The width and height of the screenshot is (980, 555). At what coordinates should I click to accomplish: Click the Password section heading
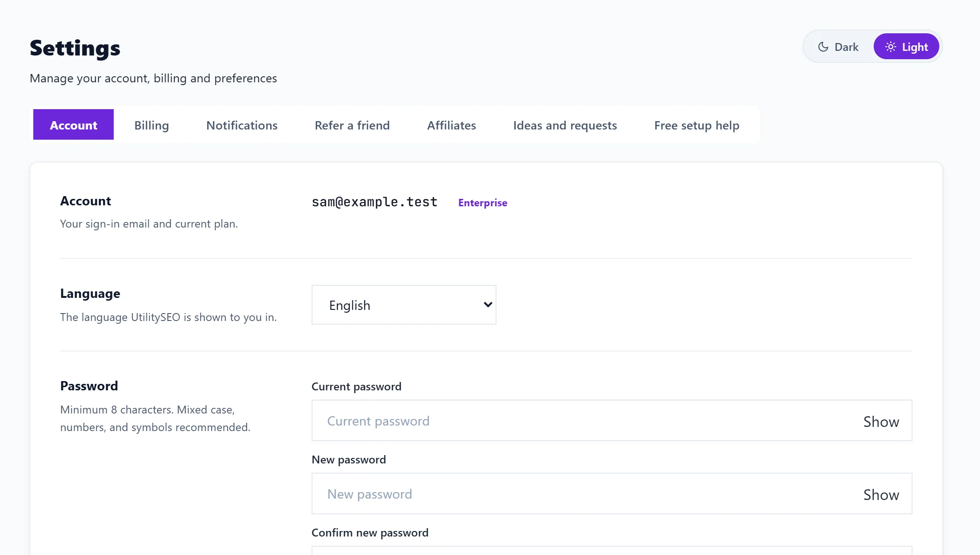point(89,386)
